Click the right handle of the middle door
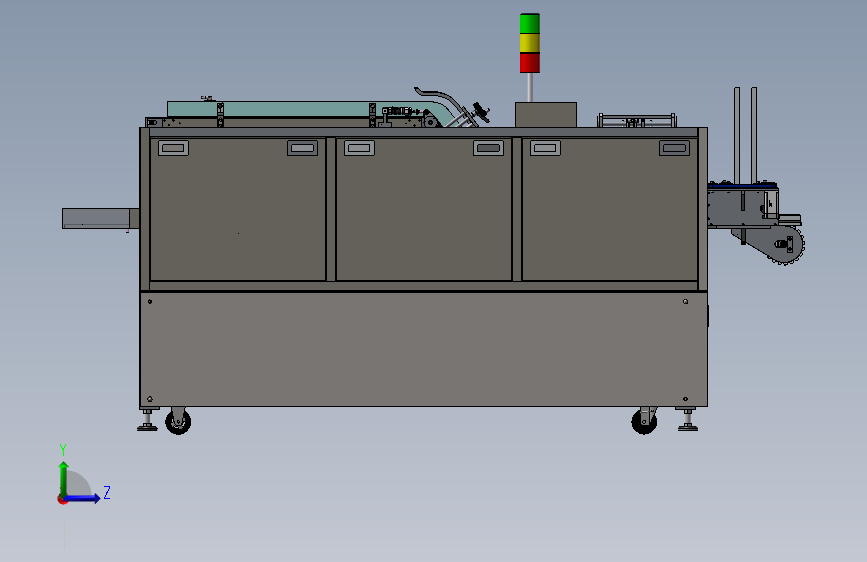 point(488,148)
